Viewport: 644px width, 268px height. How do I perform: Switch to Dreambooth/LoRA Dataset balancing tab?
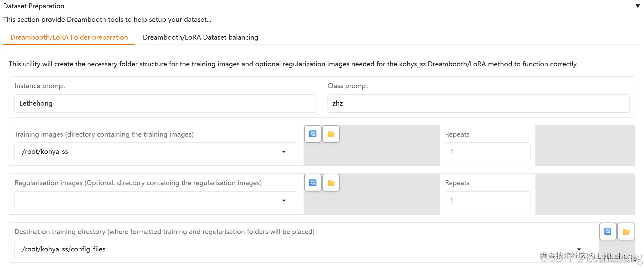pos(200,37)
